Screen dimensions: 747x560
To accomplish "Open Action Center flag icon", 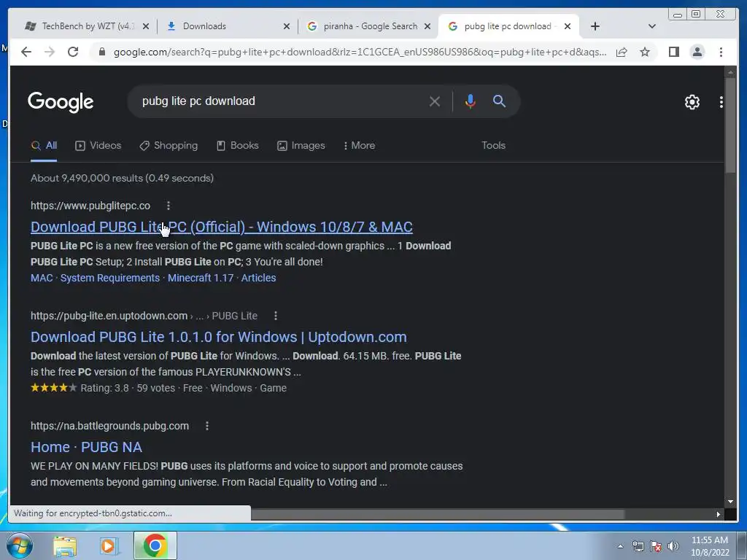I will [x=656, y=546].
